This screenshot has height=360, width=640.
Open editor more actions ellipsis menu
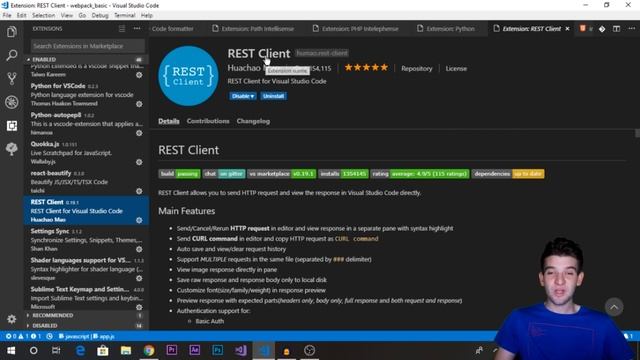(x=631, y=29)
